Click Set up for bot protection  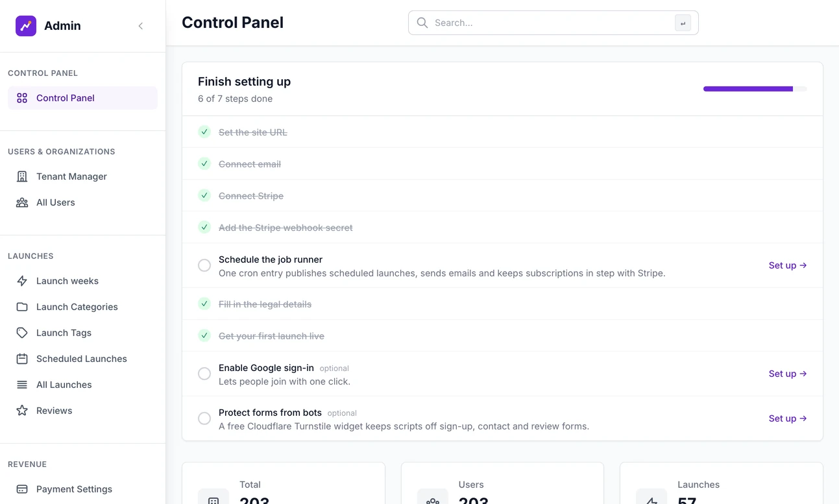click(788, 418)
